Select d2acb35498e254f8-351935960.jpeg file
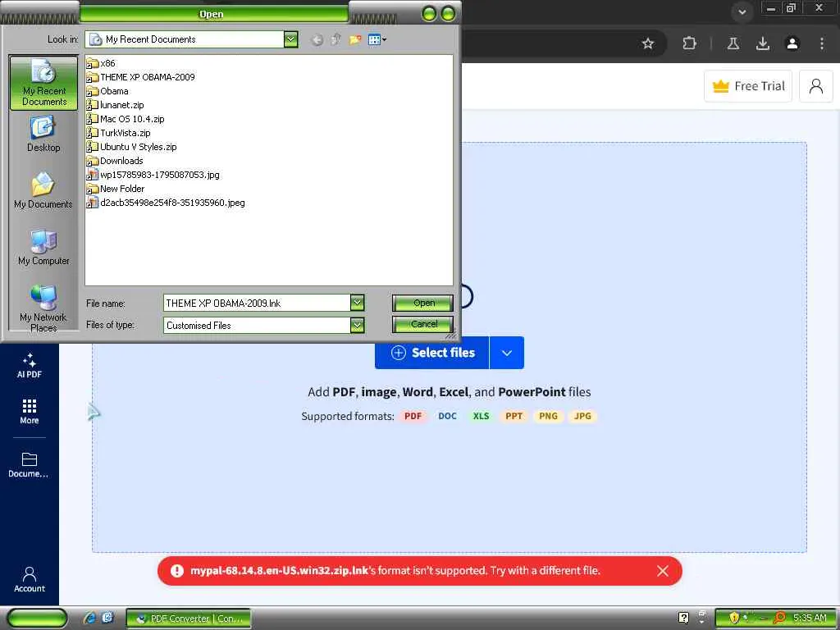This screenshot has width=840, height=630. coord(166,203)
